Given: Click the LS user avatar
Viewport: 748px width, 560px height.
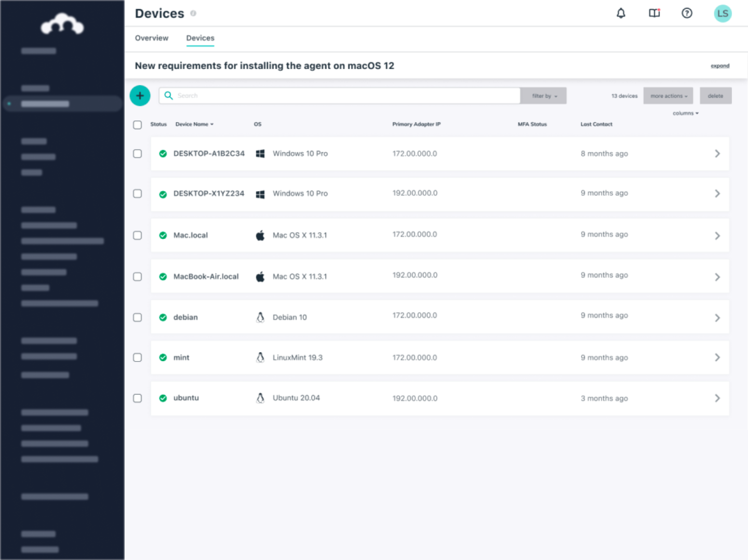Looking at the screenshot, I should click(x=723, y=13).
